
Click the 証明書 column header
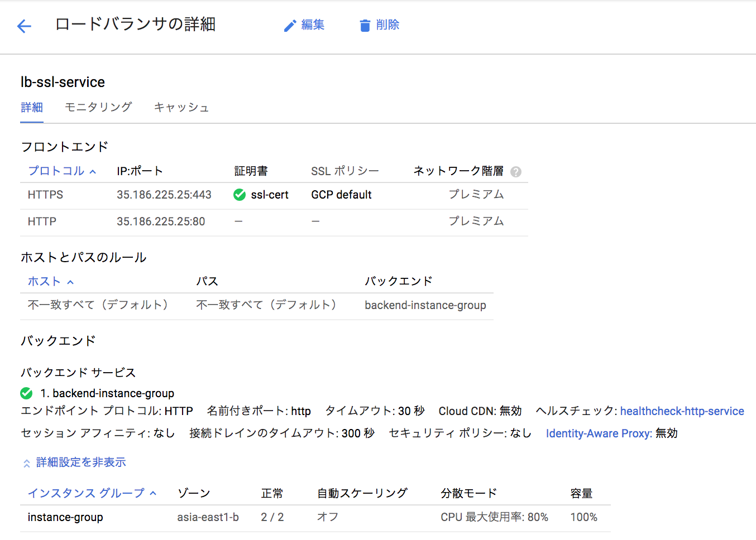(x=251, y=171)
